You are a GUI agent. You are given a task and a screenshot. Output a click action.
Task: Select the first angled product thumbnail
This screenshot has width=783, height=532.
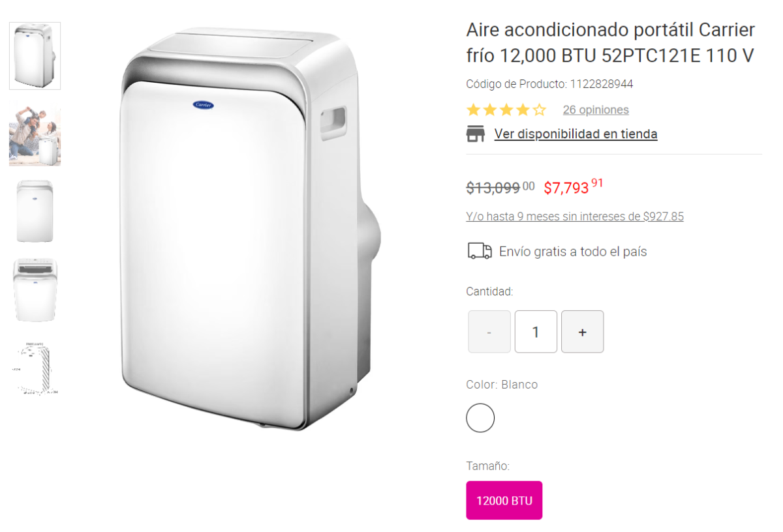[x=35, y=56]
